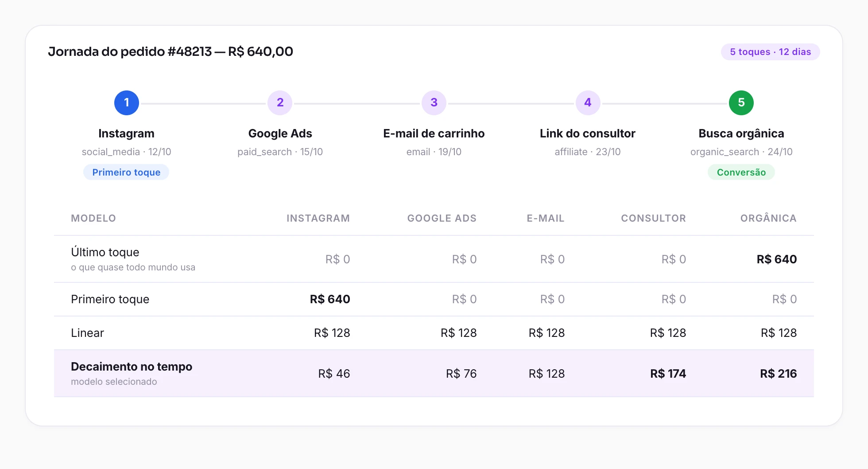The height and width of the screenshot is (469, 868).
Task: Select step 4 circle Link do consultor
Action: (x=588, y=103)
